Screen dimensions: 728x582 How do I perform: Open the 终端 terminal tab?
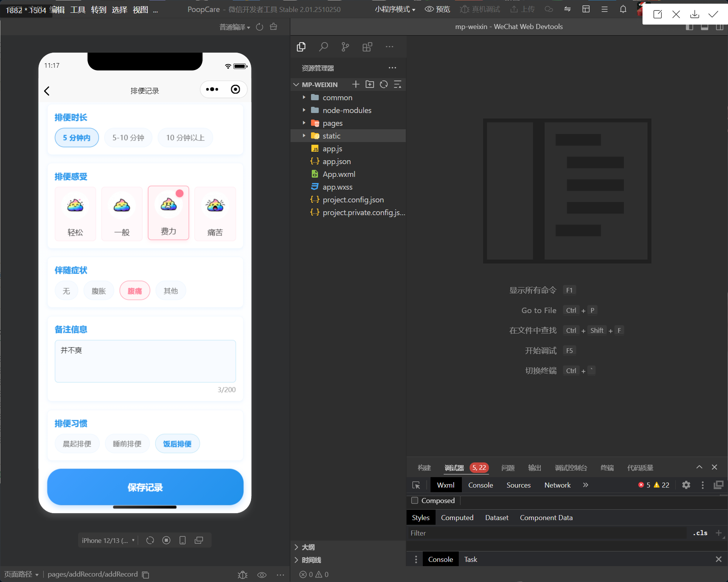click(x=607, y=468)
